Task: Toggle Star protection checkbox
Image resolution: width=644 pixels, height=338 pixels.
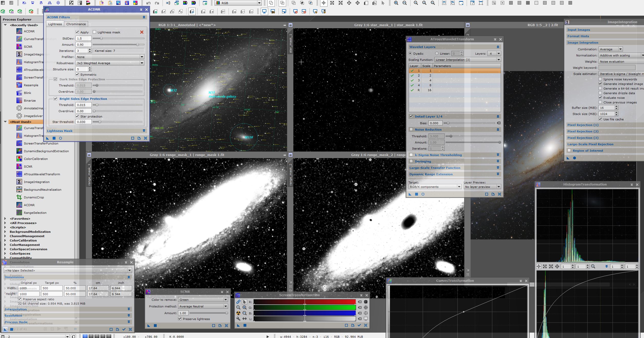Action: tap(77, 116)
